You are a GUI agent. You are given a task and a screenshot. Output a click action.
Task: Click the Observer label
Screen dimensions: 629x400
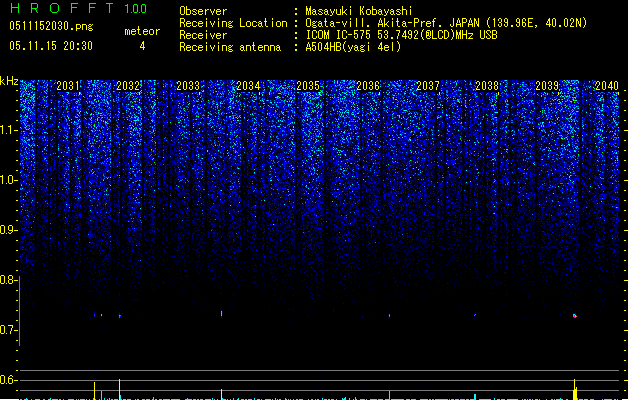tap(203, 11)
